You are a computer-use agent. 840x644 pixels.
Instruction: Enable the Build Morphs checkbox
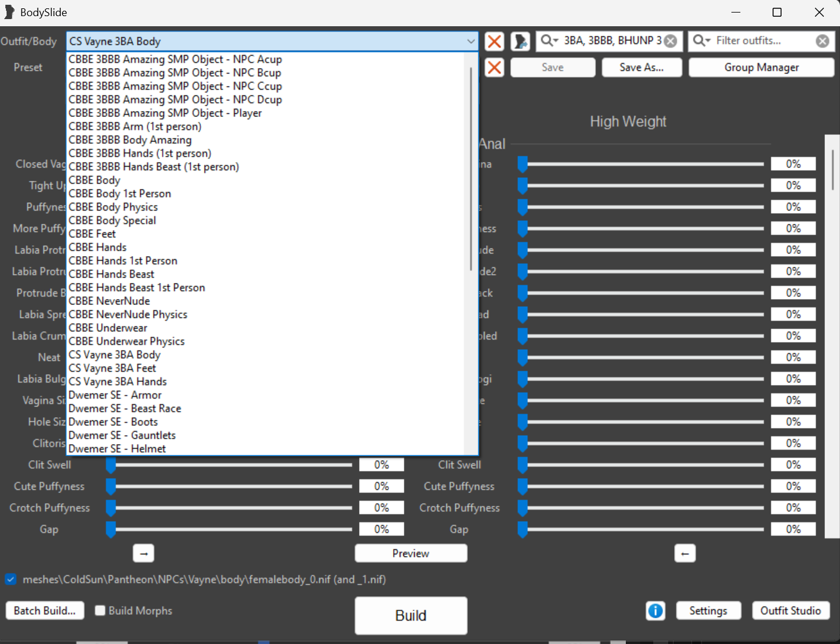click(100, 611)
